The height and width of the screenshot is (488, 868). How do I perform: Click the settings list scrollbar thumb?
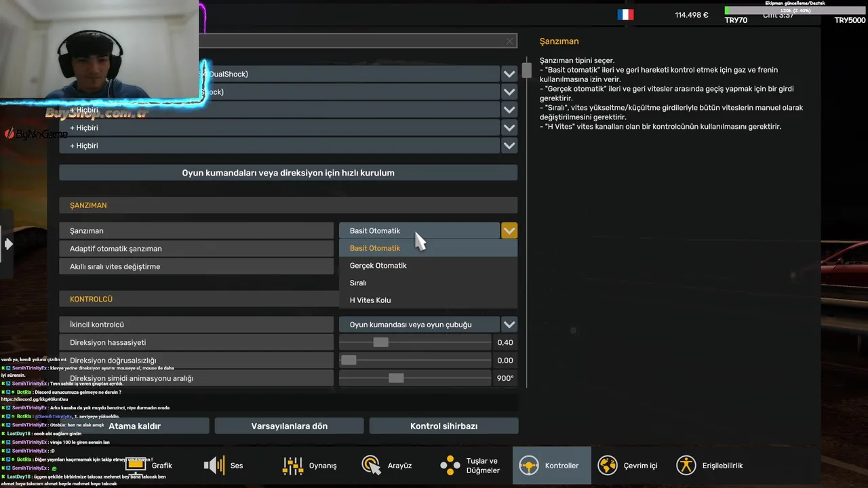click(527, 70)
